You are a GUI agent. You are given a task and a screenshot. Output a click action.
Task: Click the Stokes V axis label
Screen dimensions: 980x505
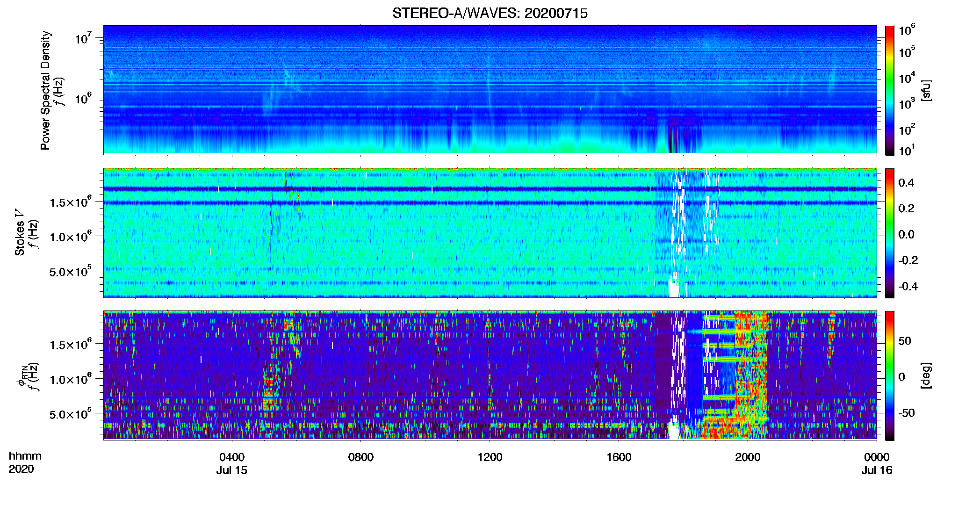click(x=20, y=232)
